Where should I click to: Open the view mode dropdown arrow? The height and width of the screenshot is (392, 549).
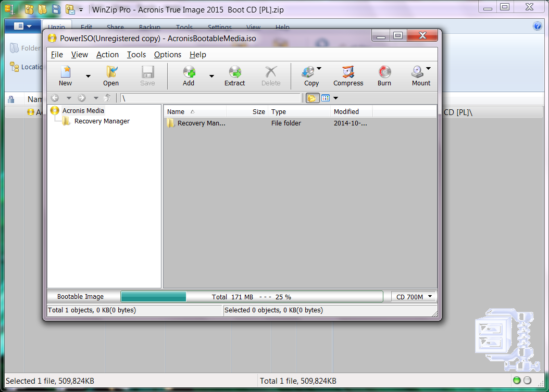click(x=335, y=98)
